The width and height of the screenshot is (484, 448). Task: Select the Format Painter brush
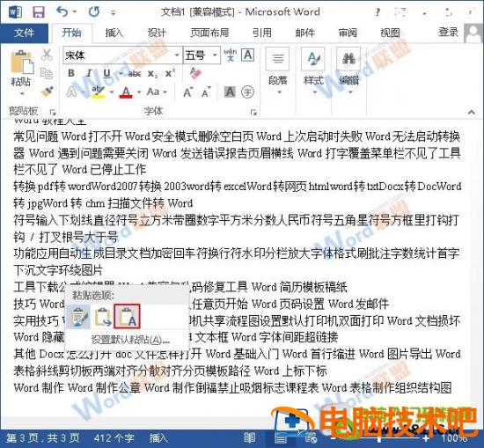coord(47,91)
